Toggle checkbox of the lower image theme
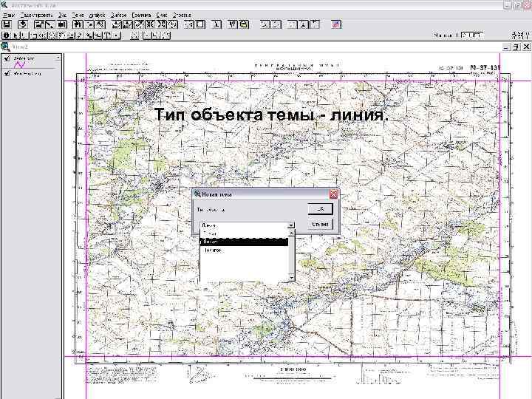The image size is (532, 399). coord(7,73)
